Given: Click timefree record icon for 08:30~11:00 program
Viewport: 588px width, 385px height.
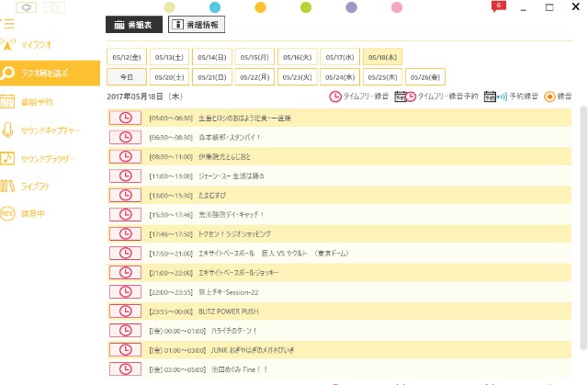Looking at the screenshot, I should (125, 156).
